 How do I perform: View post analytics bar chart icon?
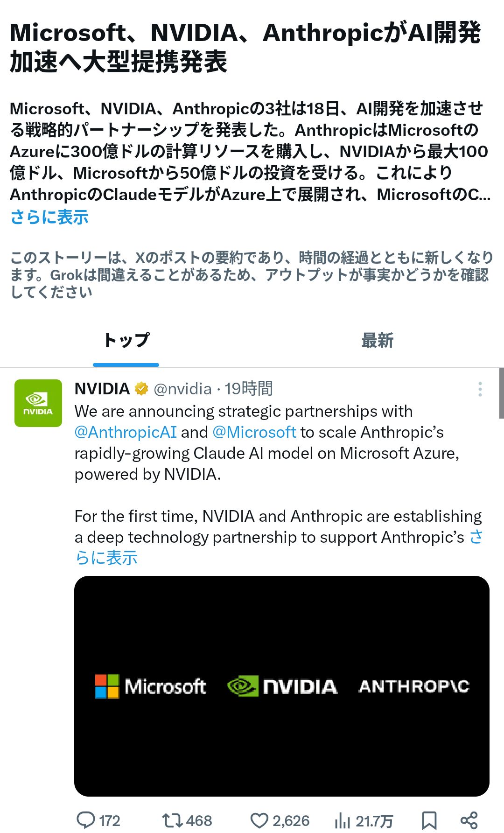(343, 820)
